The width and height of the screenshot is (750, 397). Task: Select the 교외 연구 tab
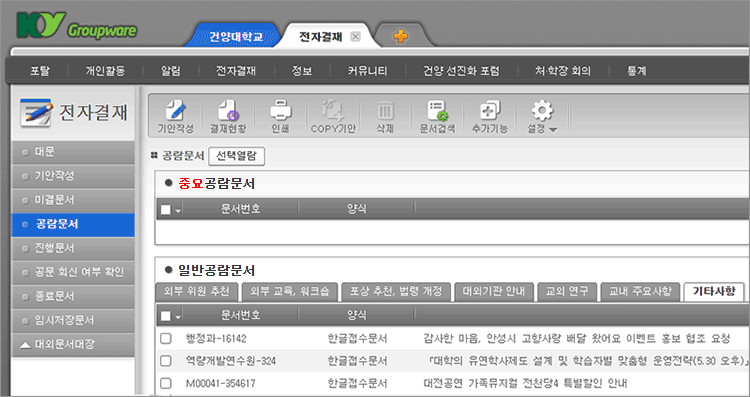point(567,291)
